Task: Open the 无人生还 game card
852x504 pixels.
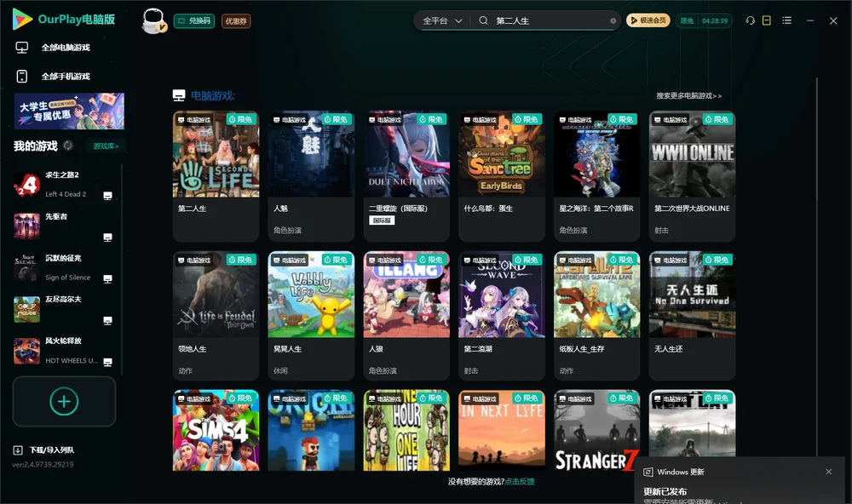Action: point(692,316)
